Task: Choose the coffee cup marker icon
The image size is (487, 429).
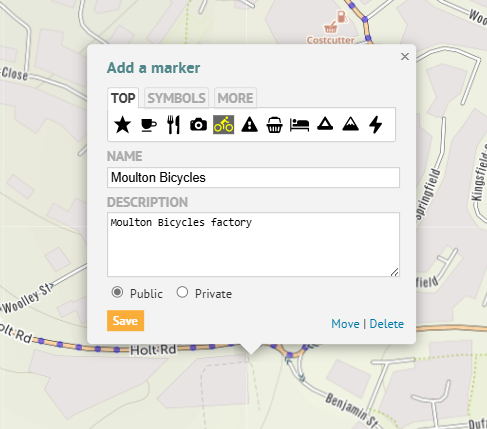Action: coord(148,125)
